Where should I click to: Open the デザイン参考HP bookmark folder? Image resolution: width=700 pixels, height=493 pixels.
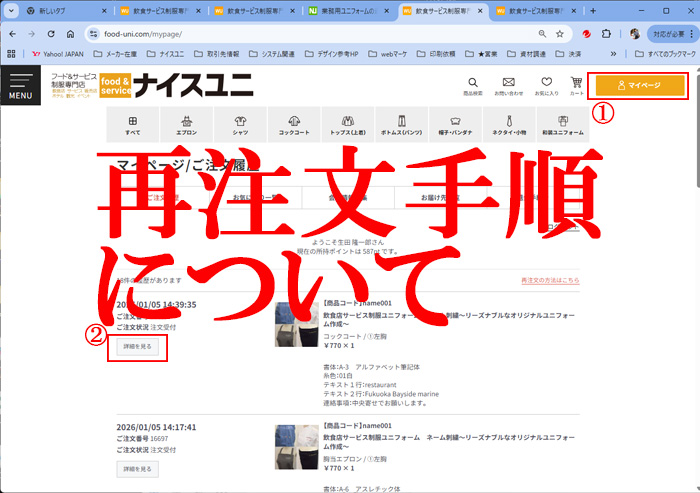(332, 54)
